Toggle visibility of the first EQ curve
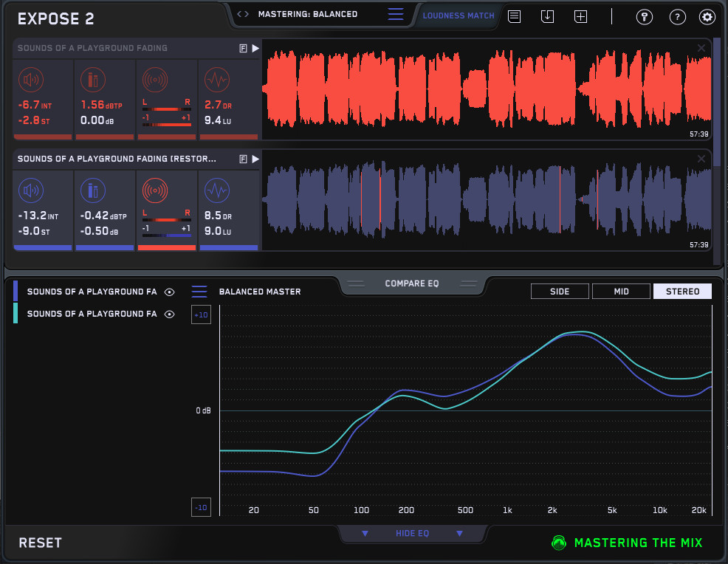The image size is (728, 564). point(169,292)
